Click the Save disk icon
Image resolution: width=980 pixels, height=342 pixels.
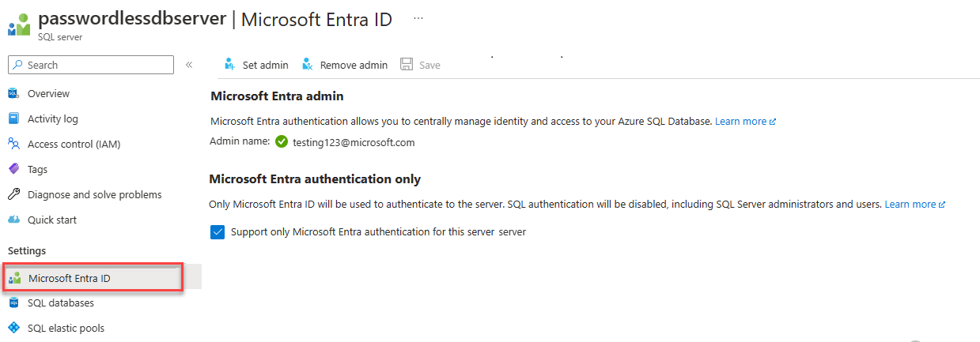click(x=407, y=65)
